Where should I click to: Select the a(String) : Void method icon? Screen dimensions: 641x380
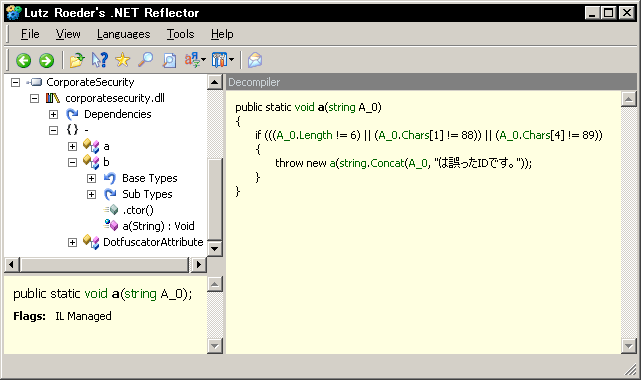pyautogui.click(x=111, y=226)
